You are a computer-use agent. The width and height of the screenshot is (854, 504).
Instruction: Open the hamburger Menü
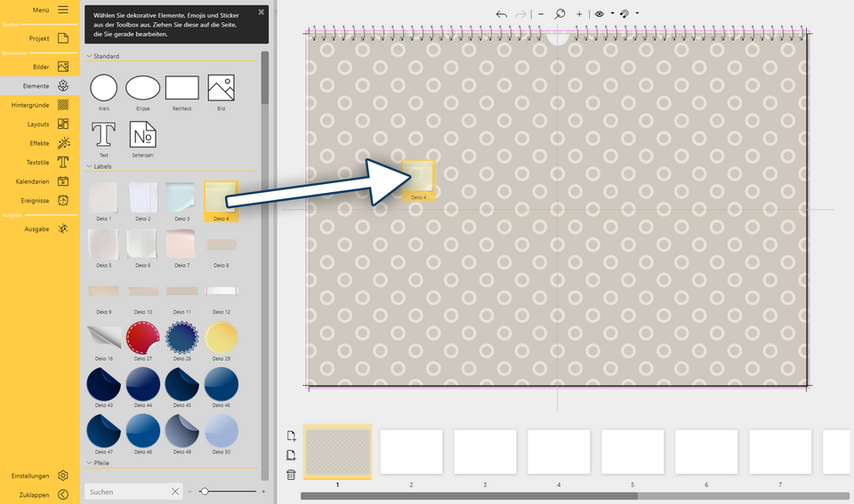pos(63,10)
